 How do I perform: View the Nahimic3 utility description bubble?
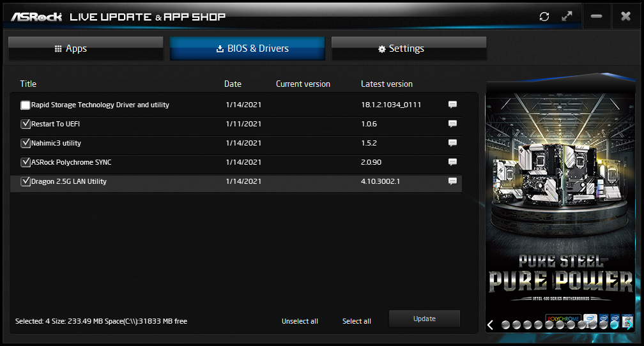452,143
